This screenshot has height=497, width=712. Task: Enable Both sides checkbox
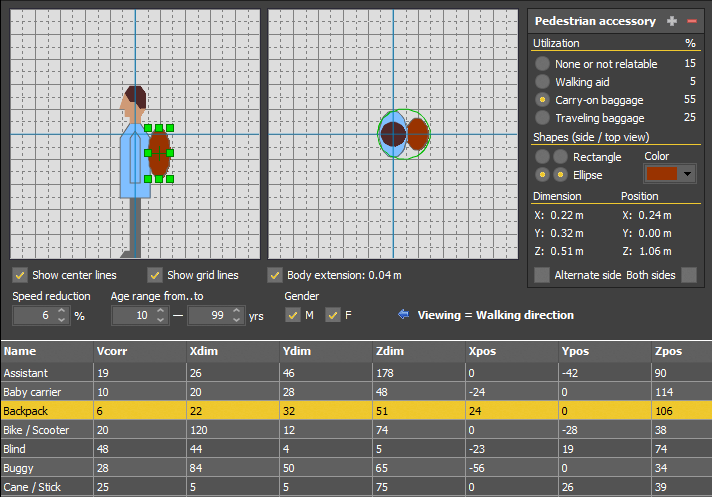click(689, 275)
